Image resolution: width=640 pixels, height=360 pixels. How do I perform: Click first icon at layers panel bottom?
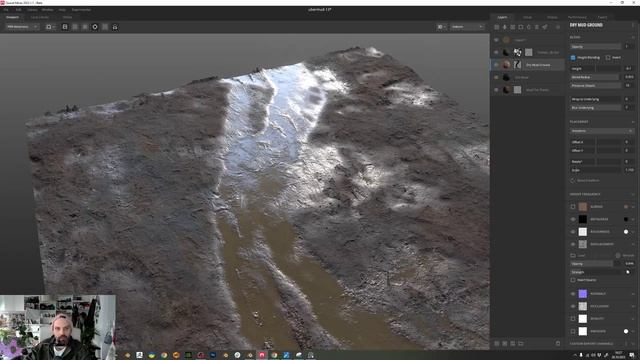pos(497,344)
